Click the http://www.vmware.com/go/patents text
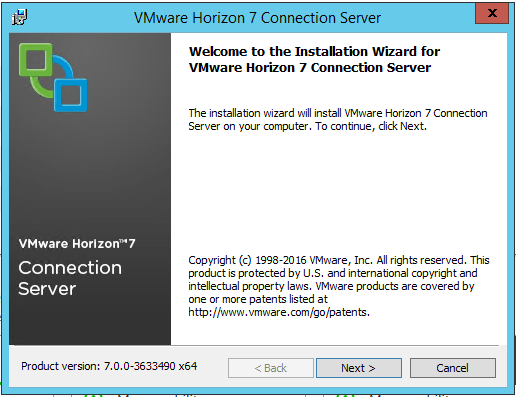The height and width of the screenshot is (397, 516). pos(279,312)
